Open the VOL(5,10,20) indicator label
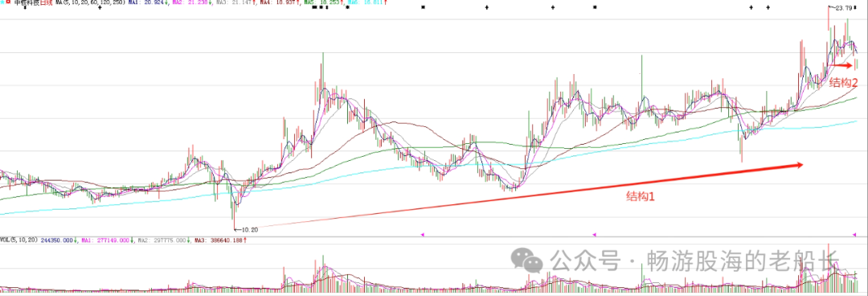This screenshot has width=868, height=296. 18,240
